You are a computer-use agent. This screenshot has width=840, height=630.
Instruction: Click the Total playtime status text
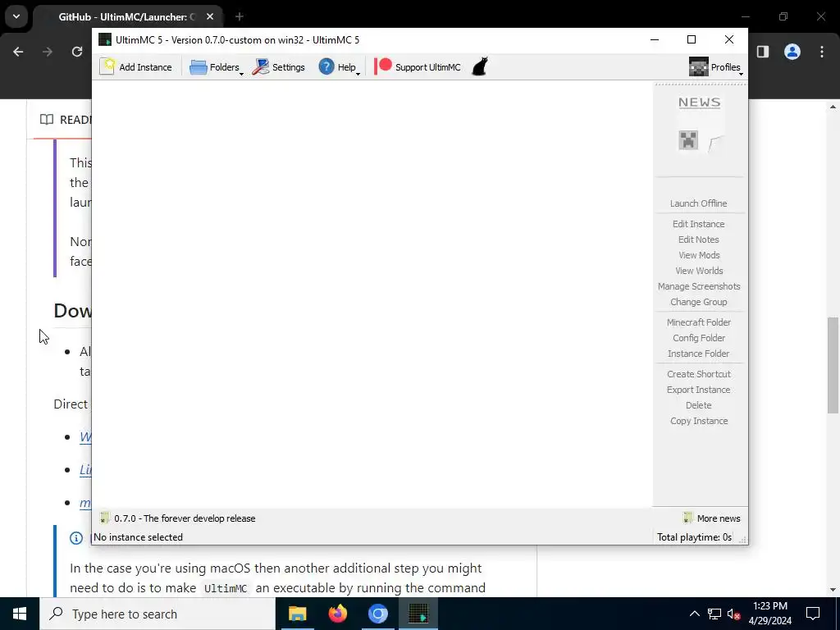pos(694,536)
